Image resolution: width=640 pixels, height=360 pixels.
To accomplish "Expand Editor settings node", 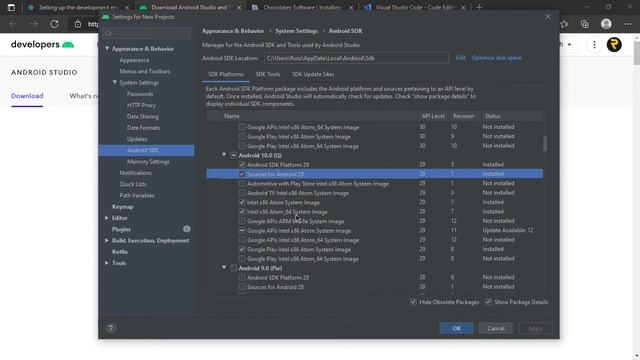I will click(x=107, y=218).
